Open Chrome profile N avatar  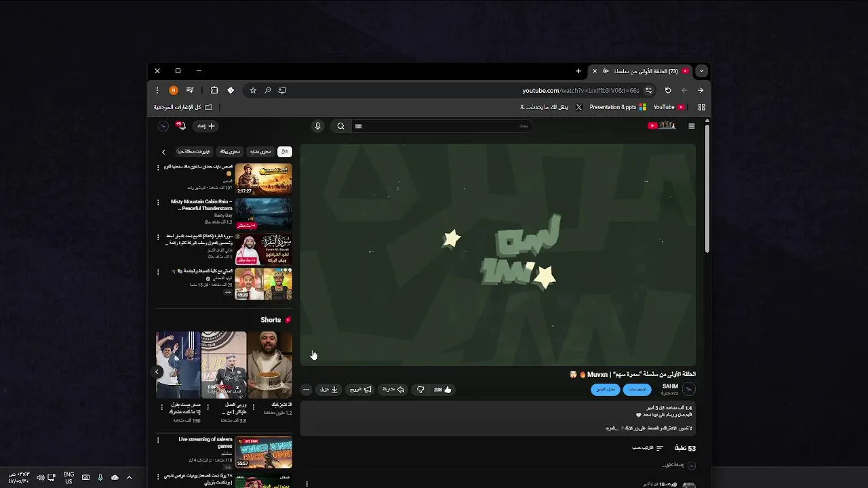pos(174,90)
